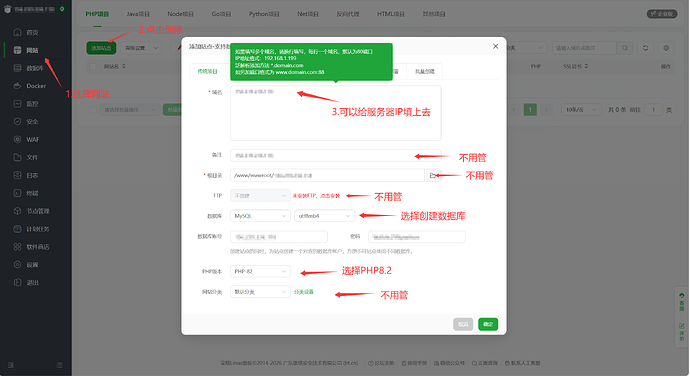Image resolution: width=690 pixels, height=376 pixels.
Task: Click the refresh icon in site list toolbar
Action: tap(646, 48)
